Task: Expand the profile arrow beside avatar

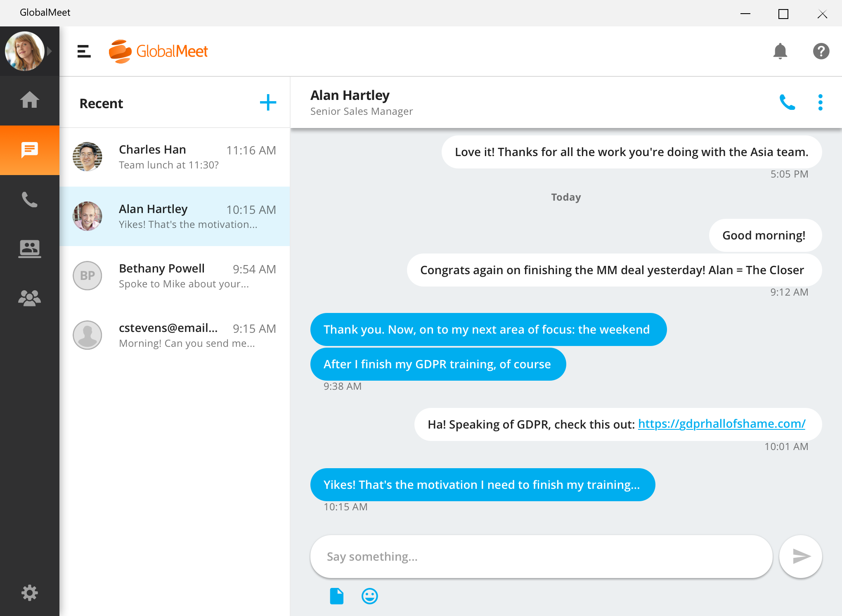Action: pyautogui.click(x=50, y=51)
